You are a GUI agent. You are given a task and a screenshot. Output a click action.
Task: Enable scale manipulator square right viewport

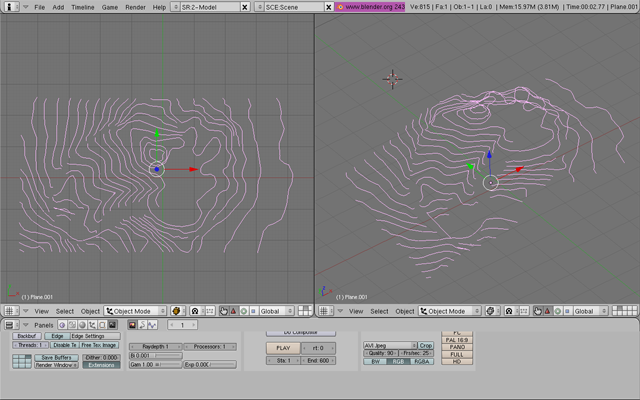point(567,311)
